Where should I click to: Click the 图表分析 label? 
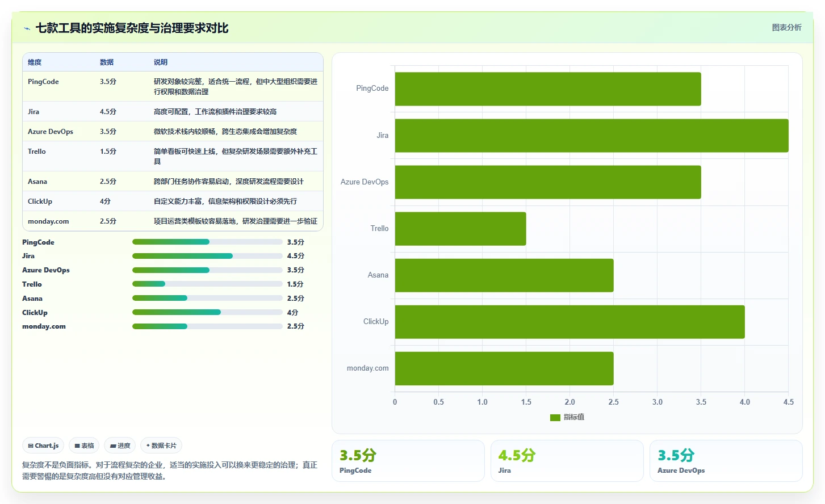(786, 27)
